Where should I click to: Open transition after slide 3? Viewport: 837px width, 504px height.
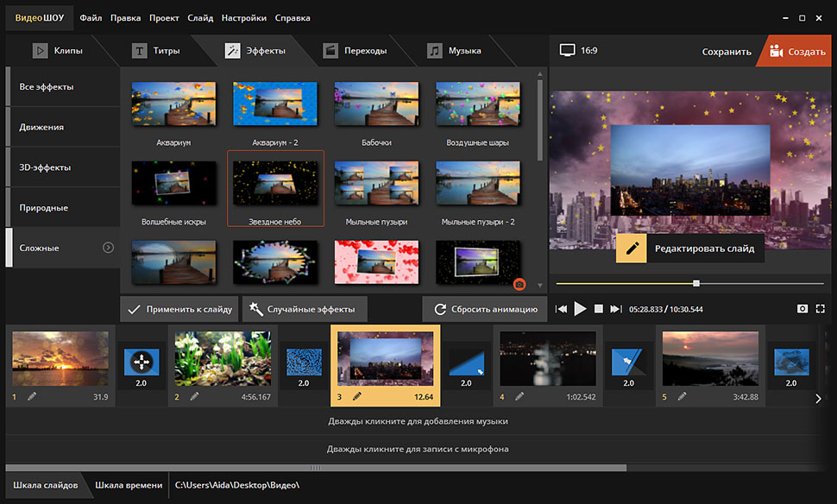tap(467, 362)
